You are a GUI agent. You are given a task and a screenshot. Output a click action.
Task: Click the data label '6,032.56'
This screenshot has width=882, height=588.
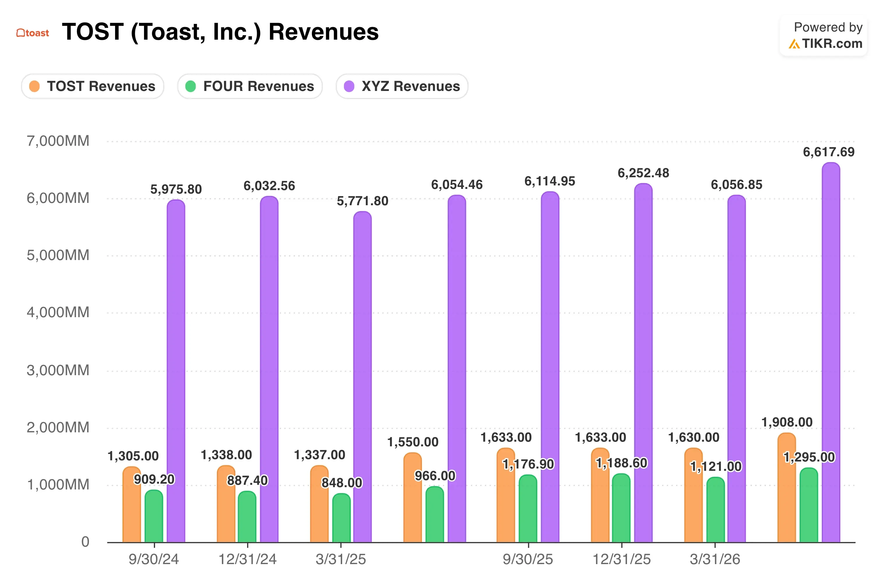269,186
